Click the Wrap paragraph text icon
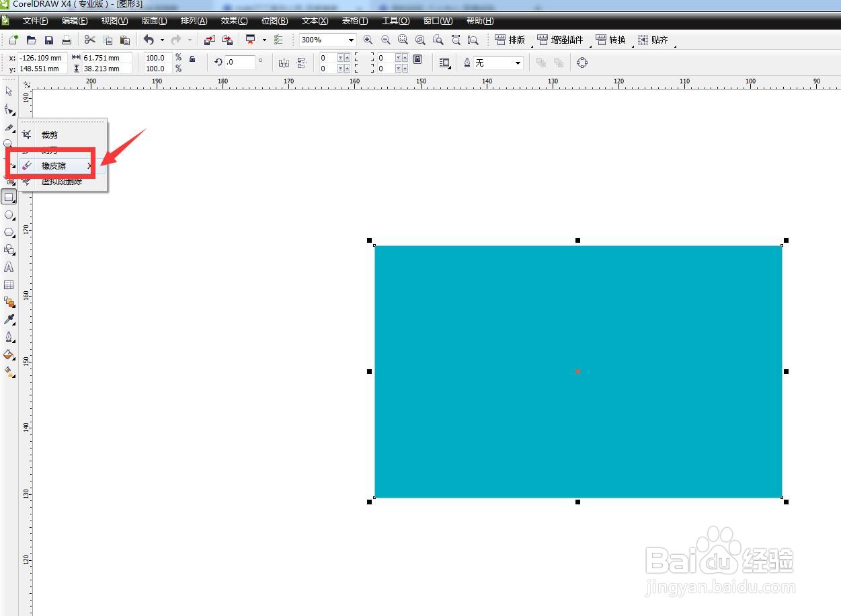The height and width of the screenshot is (616, 841). 444,63
